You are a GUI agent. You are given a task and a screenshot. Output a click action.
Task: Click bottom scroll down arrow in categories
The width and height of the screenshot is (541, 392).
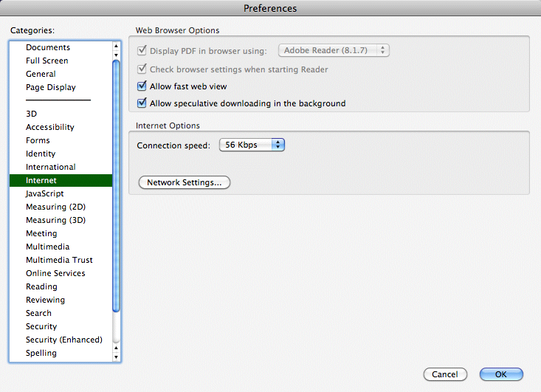pos(117,357)
